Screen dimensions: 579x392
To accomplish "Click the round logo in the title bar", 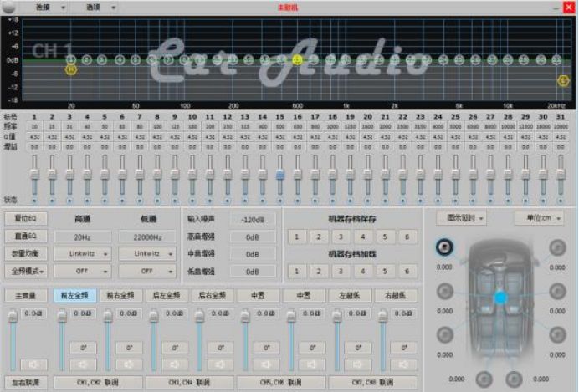I will [9, 7].
